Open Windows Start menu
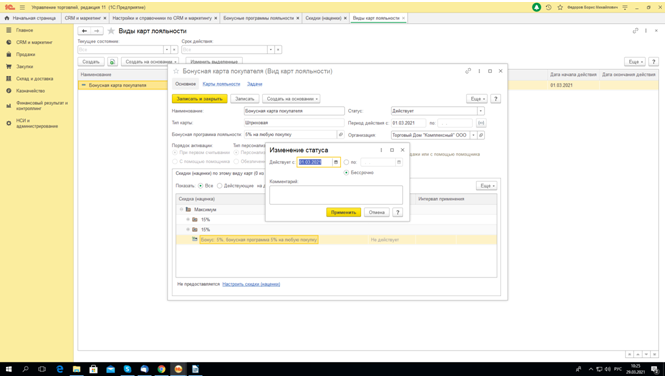This screenshot has width=666, height=378. [8, 369]
